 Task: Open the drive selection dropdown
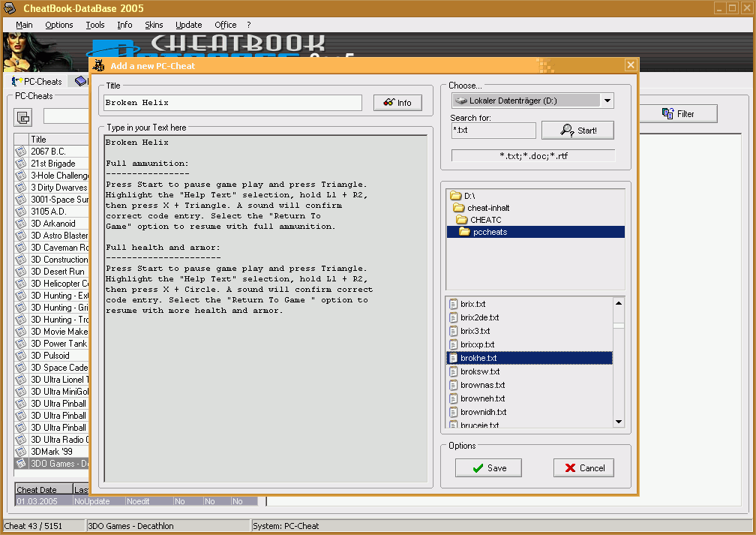(607, 101)
